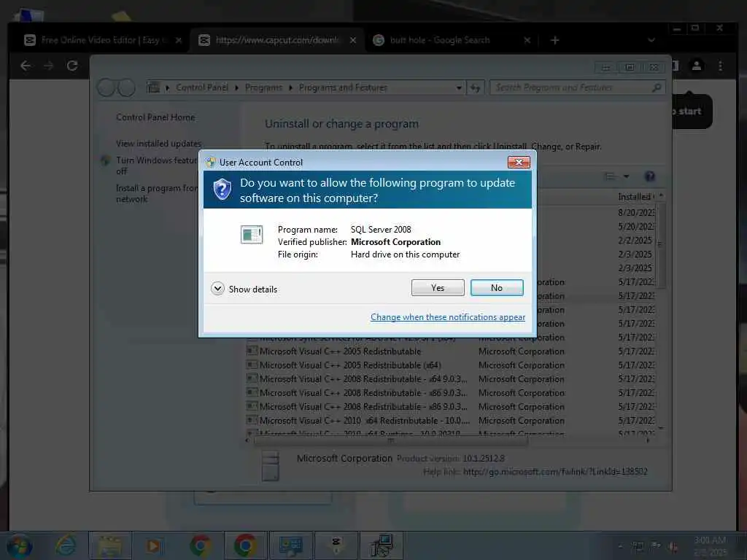Expand the arrow after Programs breadcrumb

pos(290,87)
